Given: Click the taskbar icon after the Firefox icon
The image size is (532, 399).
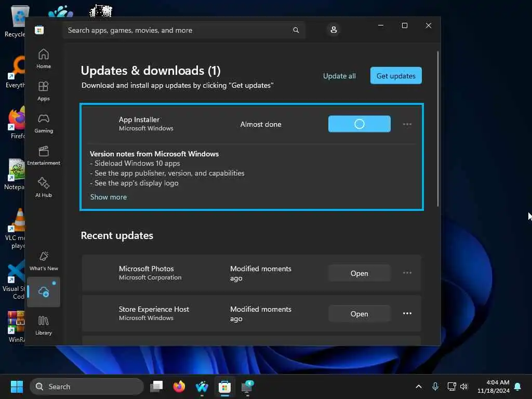Looking at the screenshot, I should (x=202, y=387).
